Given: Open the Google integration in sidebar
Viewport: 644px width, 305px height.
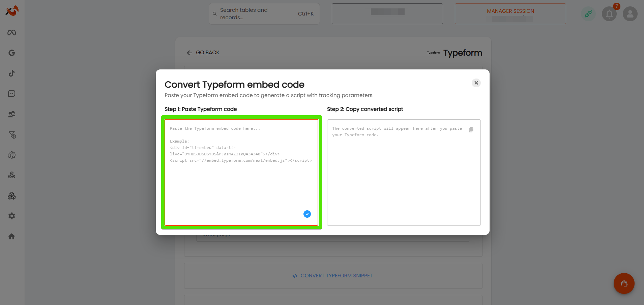Looking at the screenshot, I should click(12, 53).
